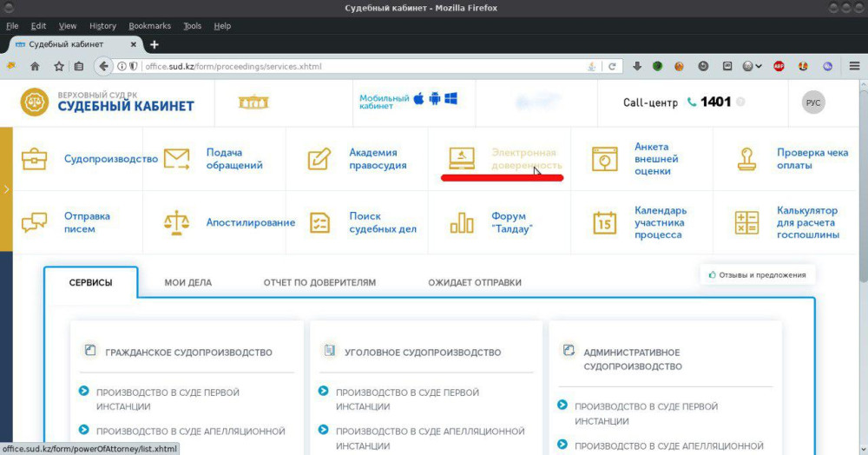Click the госпошлина calculator icon

coord(746,222)
